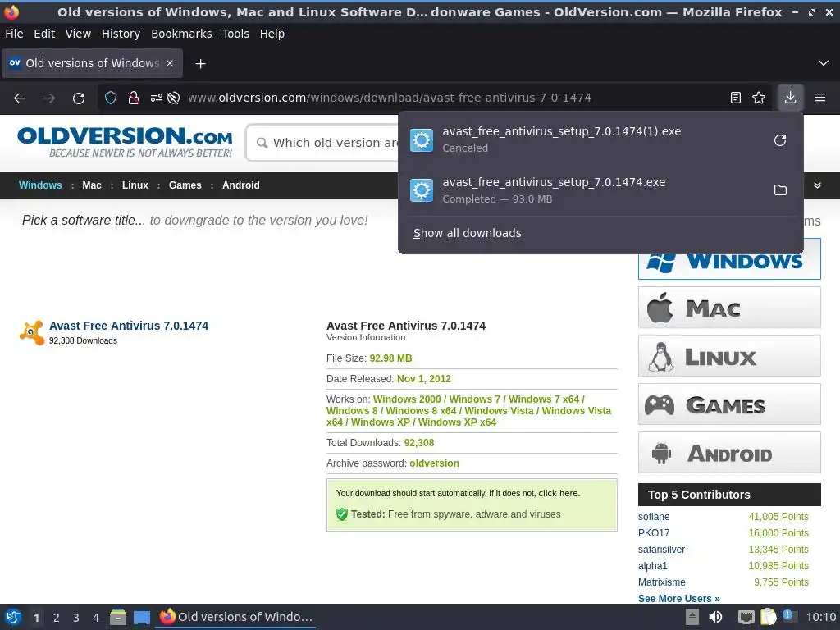Open volume control in system tray
This screenshot has height=630, width=840.
(715, 617)
